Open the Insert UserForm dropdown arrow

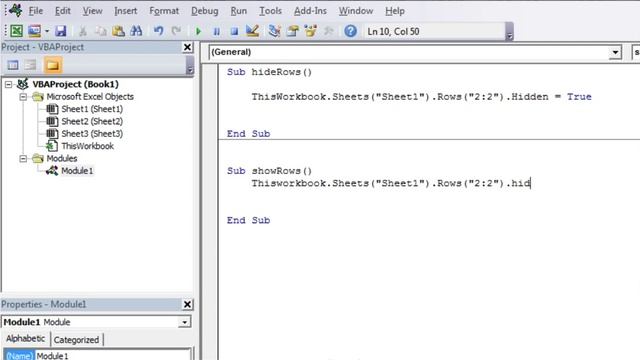(x=47, y=31)
